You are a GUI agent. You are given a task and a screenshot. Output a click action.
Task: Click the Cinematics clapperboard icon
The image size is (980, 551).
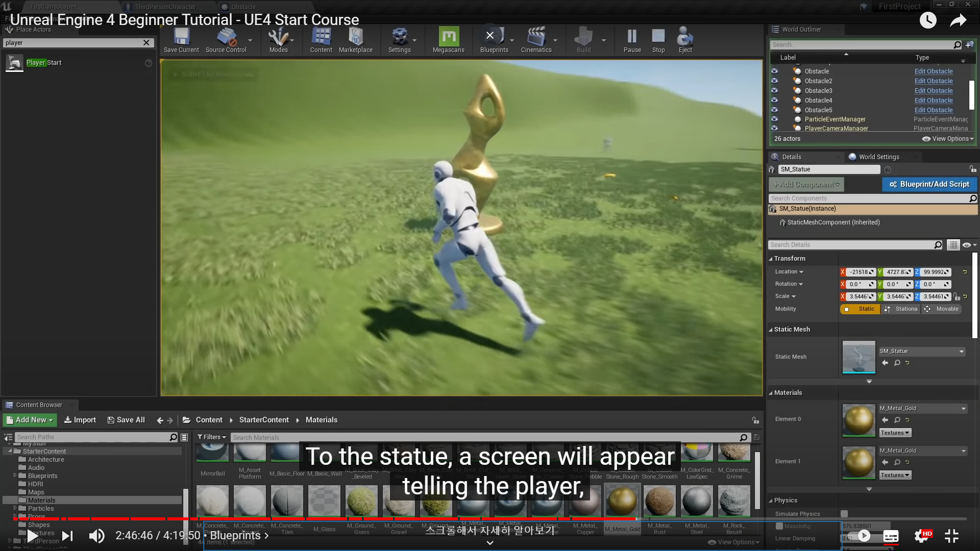536,38
